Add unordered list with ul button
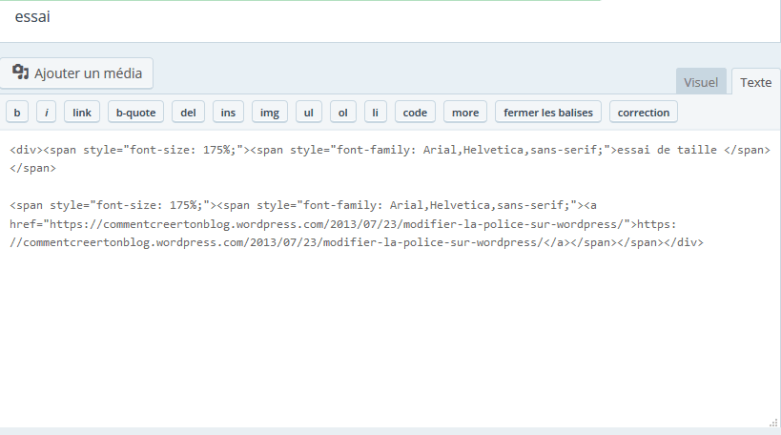This screenshot has width=781, height=435. tap(309, 112)
